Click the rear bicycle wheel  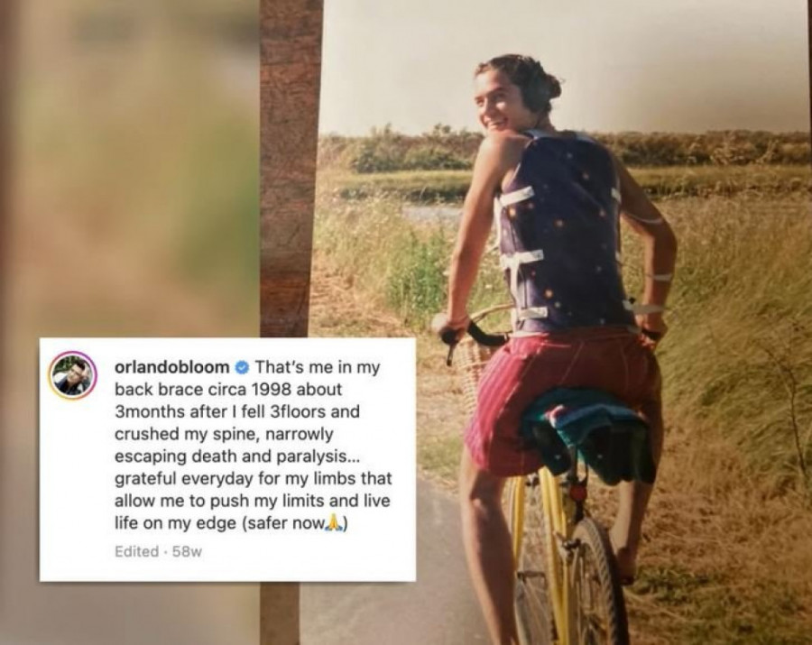tap(595, 585)
